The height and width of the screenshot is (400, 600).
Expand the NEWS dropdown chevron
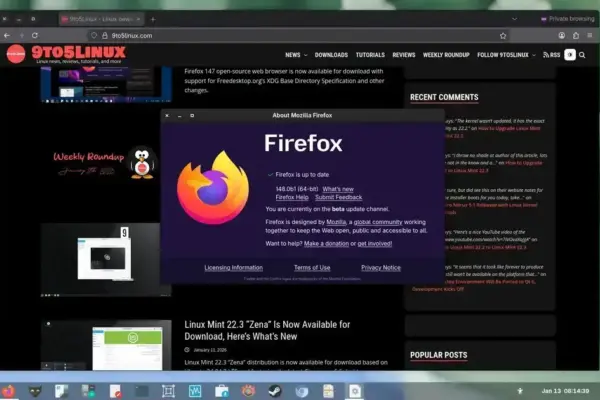click(305, 55)
